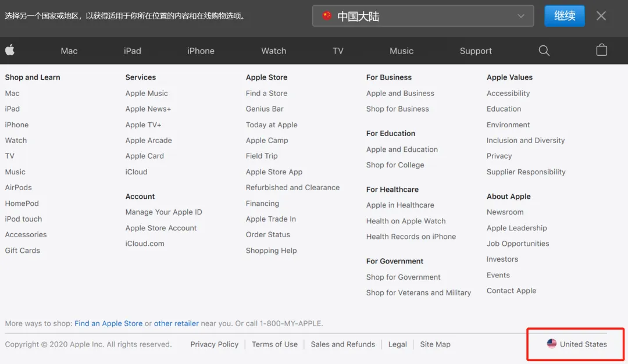Open the Genius Bar link

(265, 109)
